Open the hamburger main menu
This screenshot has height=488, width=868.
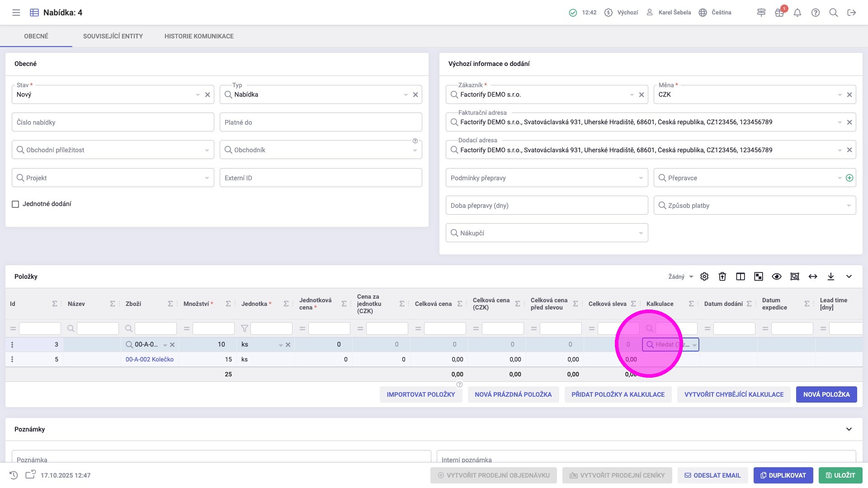pos(16,13)
